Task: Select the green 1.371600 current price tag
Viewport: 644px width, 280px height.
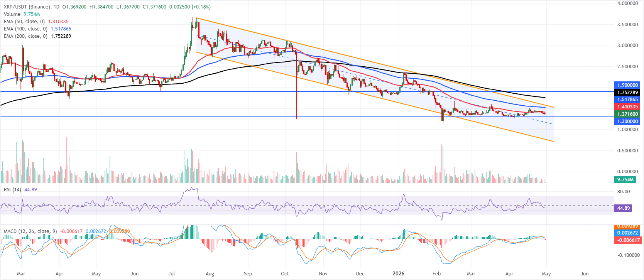Action: pyautogui.click(x=627, y=114)
